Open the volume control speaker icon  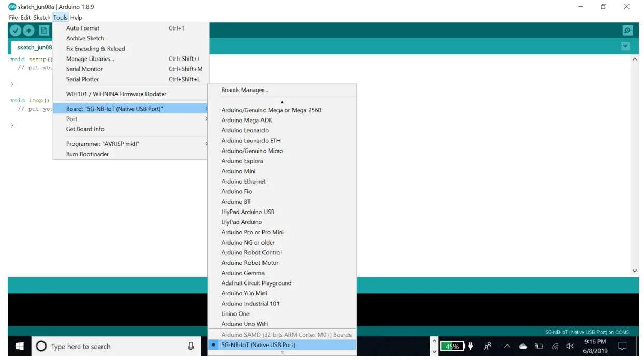(570, 346)
